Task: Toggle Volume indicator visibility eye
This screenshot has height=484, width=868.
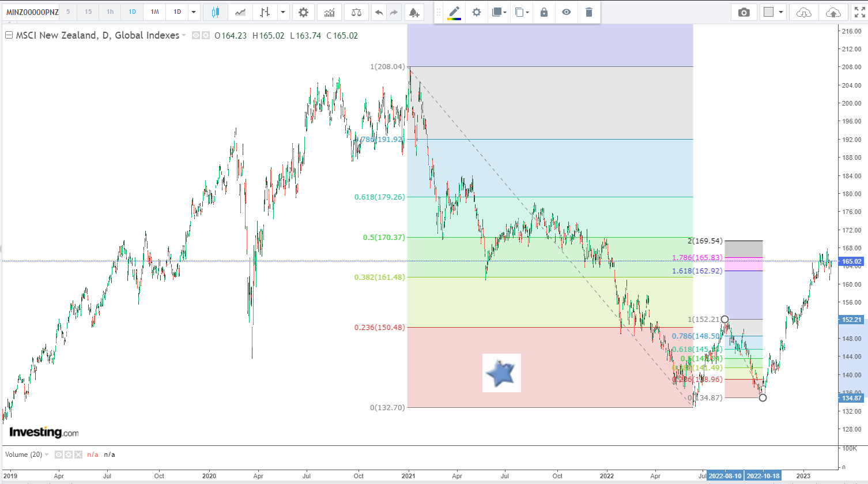Action: tap(58, 455)
